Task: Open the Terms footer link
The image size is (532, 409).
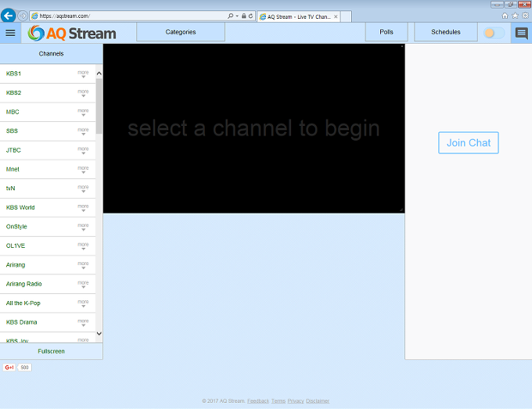Action: tap(279, 401)
